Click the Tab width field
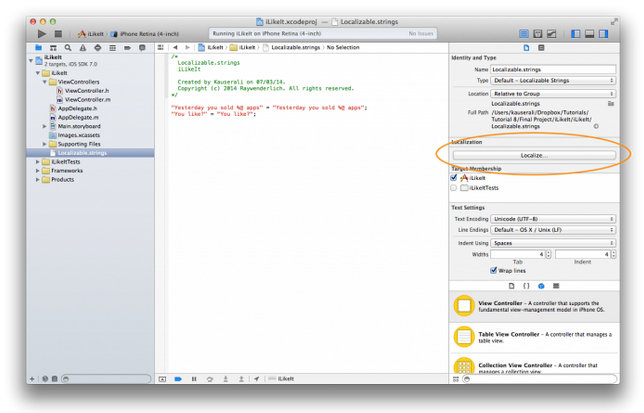This screenshot has height=413, width=644. pos(518,254)
